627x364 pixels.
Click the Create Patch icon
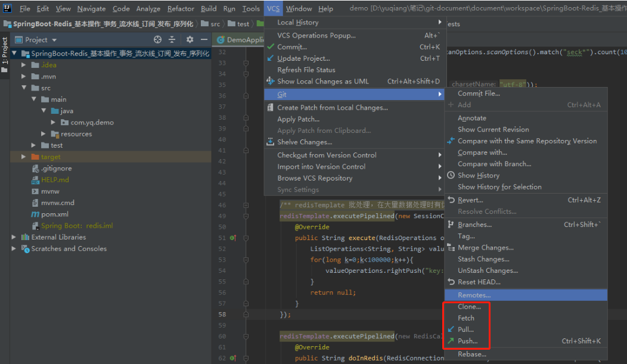coord(271,107)
